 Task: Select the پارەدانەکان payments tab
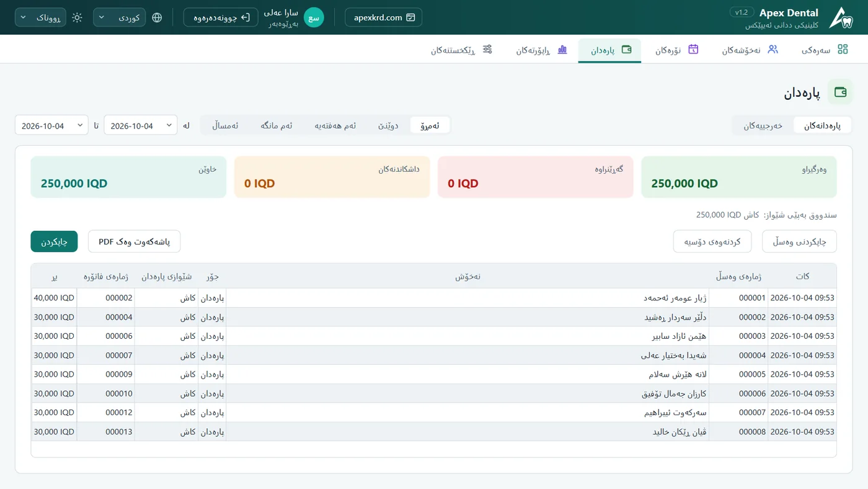tap(823, 125)
